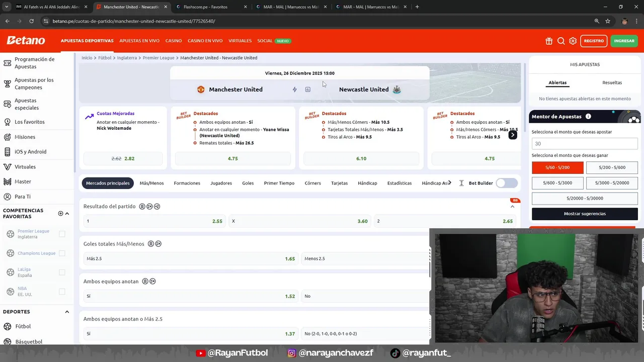The image size is (644, 362).
Task: Open Casino in the top menu
Action: pos(174,41)
